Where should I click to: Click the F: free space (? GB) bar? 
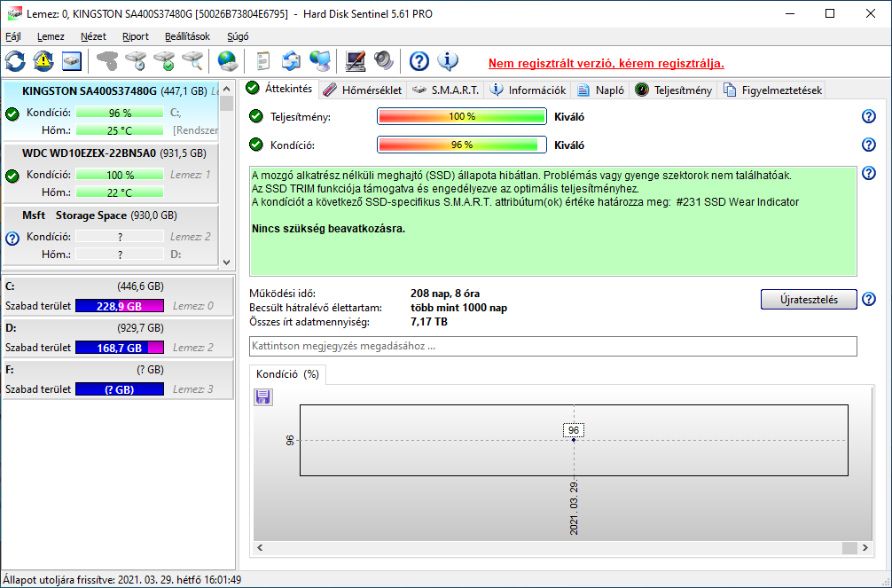point(120,389)
